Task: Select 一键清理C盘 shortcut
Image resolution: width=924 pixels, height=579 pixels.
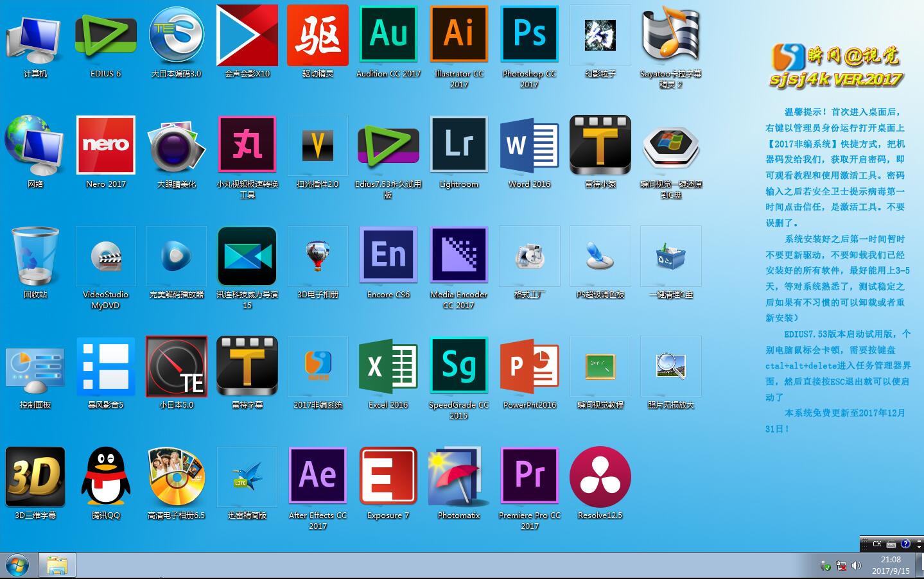Action: tap(671, 256)
